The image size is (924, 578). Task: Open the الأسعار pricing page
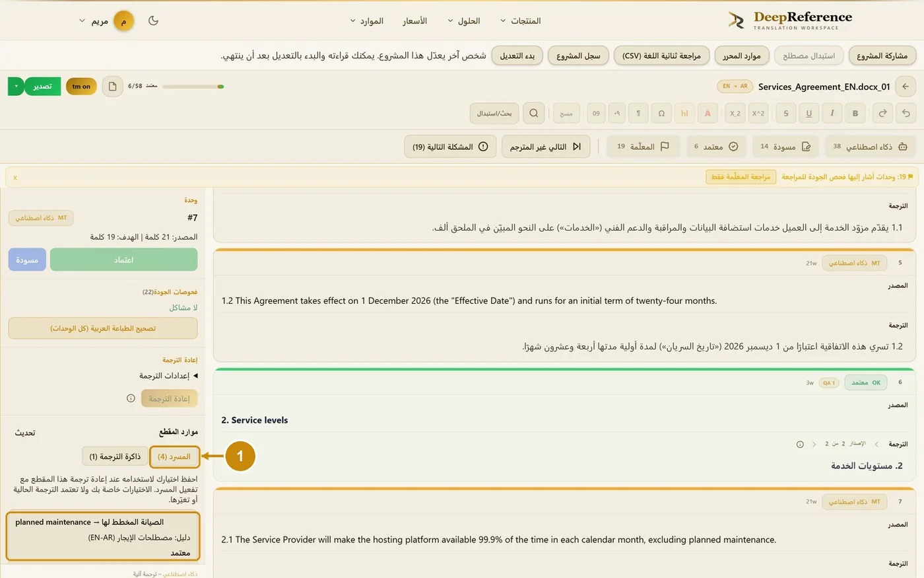415,21
